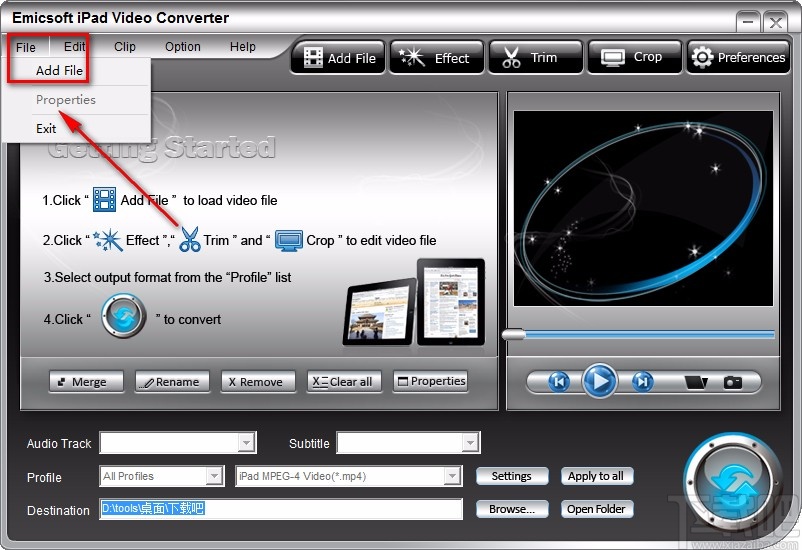Open Preferences with the gear icon
The height and width of the screenshot is (550, 802).
pos(738,58)
